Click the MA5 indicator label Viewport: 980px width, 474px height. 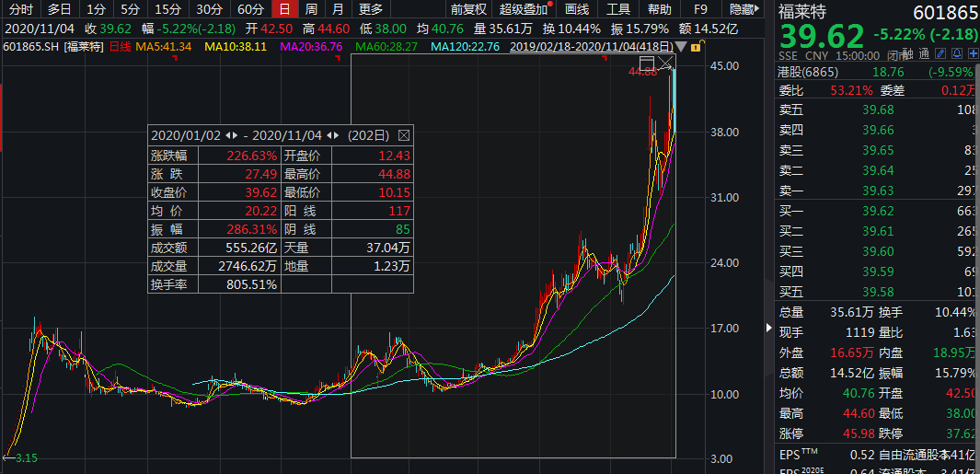click(x=164, y=46)
